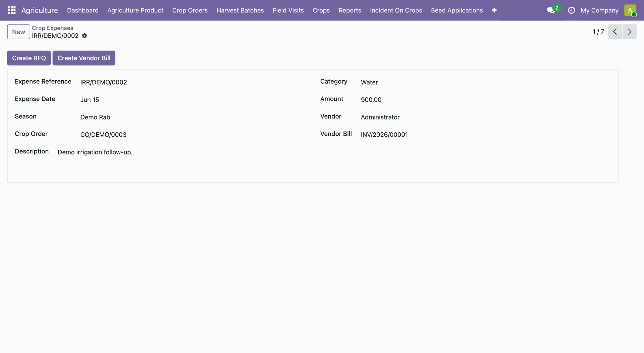Click the Category label
Viewport: 644px width, 353px height.
tap(333, 81)
